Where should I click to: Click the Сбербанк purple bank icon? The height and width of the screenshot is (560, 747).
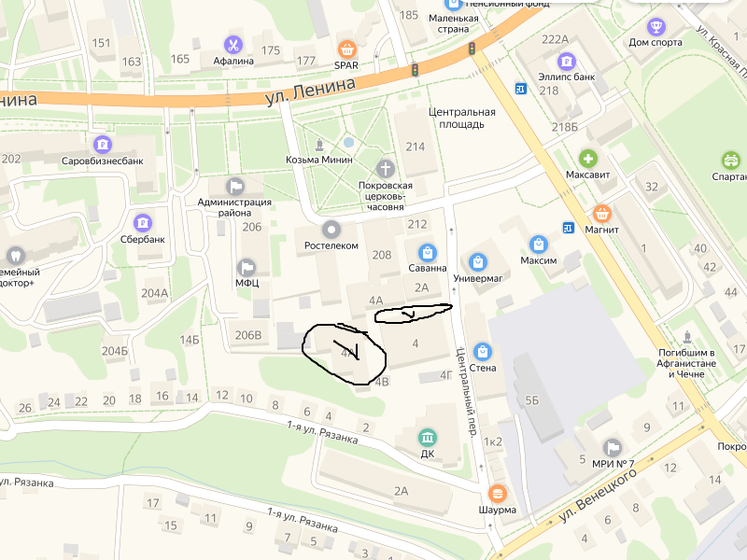143,223
